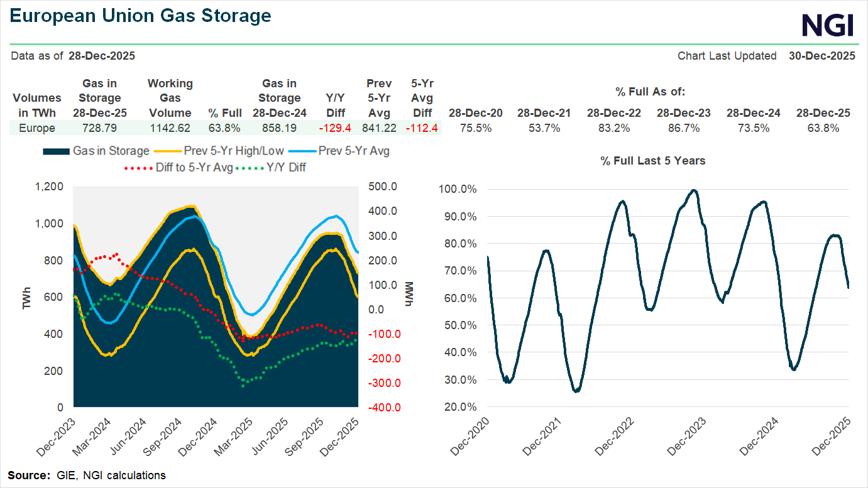
Task: Click the teal header accent bar
Action: point(434,42)
